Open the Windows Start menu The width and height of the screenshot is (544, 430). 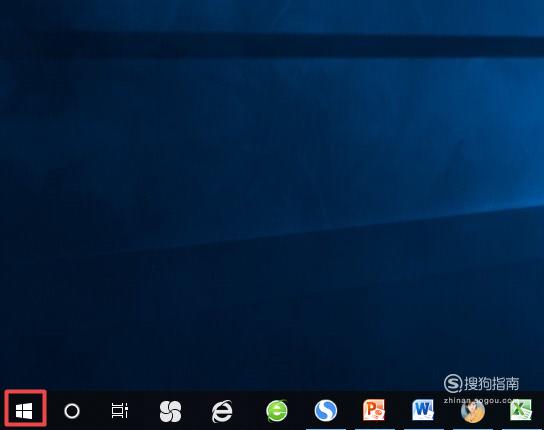pyautogui.click(x=24, y=411)
